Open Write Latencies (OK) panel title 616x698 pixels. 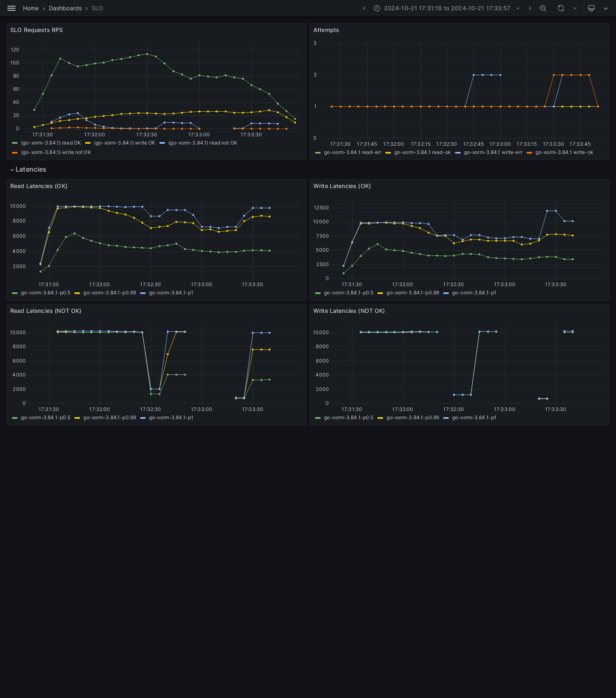point(342,186)
